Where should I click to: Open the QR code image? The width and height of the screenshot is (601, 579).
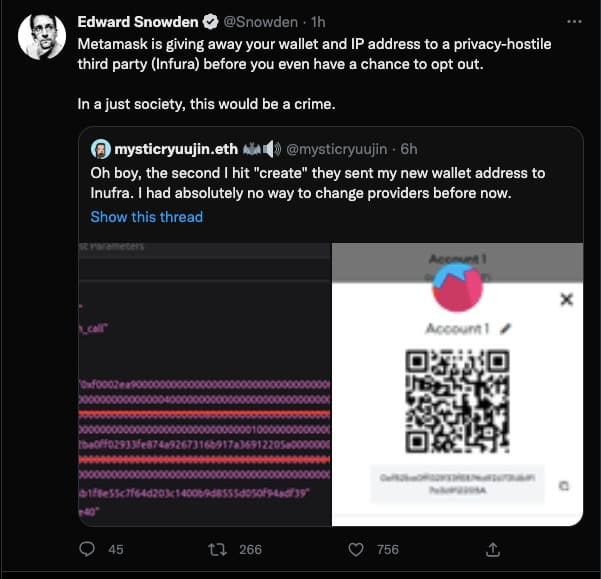(x=458, y=400)
